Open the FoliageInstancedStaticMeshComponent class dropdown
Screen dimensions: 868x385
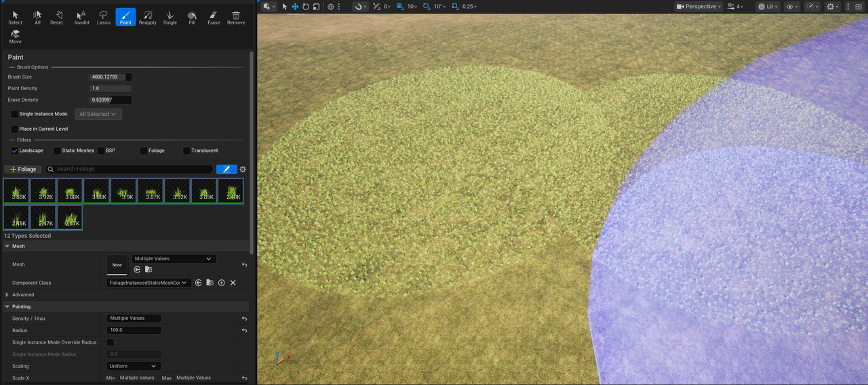click(149, 283)
